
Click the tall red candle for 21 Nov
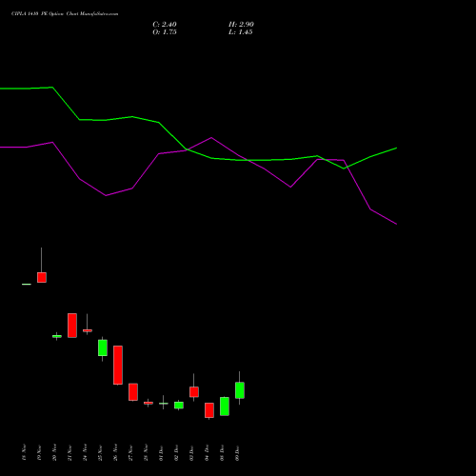(72, 326)
